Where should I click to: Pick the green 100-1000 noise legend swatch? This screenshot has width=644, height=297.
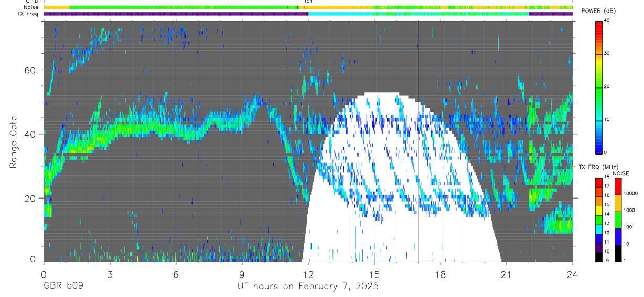click(x=617, y=220)
